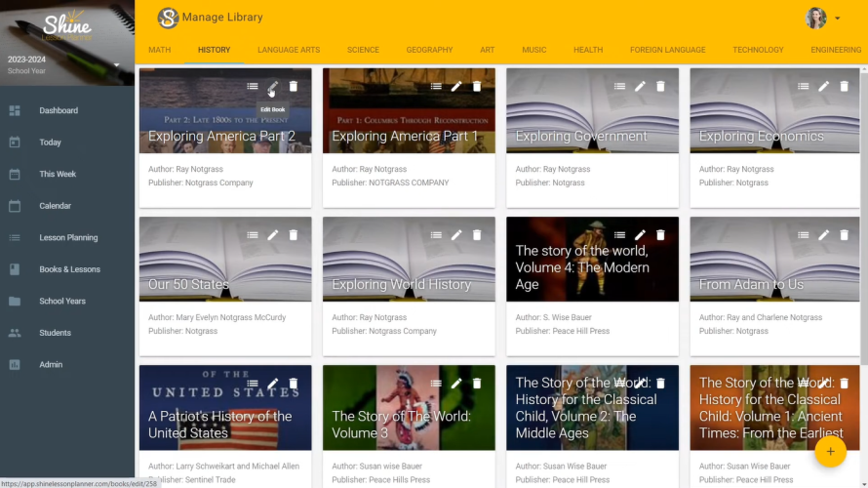
Task: Switch to the Math tab
Action: 159,50
